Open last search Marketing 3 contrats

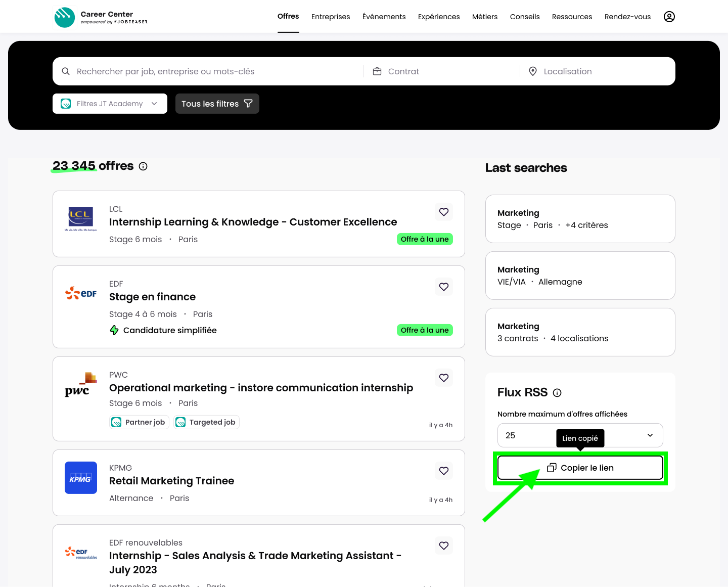point(580,332)
